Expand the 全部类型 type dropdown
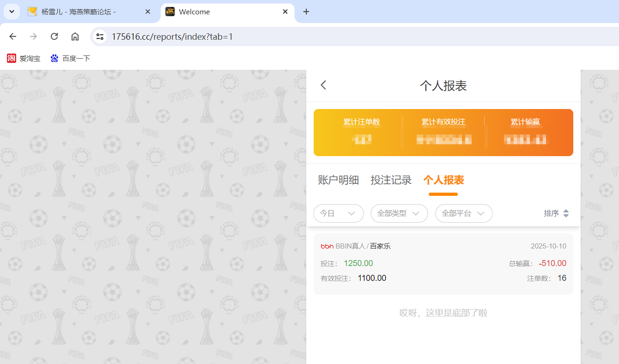 [399, 213]
